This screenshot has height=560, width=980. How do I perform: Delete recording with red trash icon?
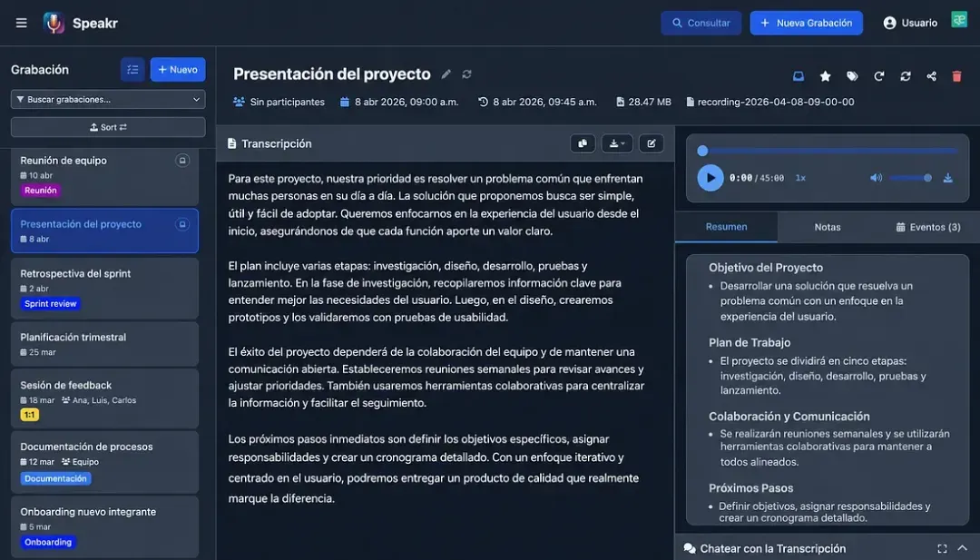tap(956, 76)
